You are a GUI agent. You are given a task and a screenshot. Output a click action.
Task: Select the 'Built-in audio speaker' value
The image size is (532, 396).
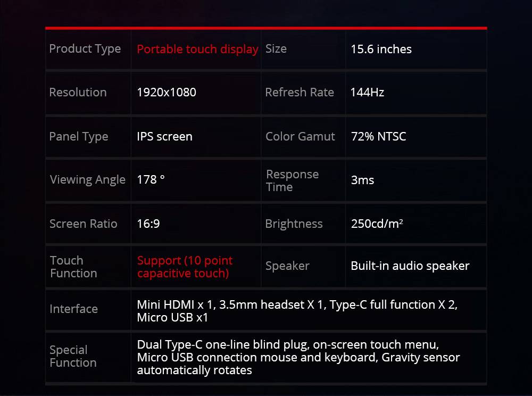[410, 266]
